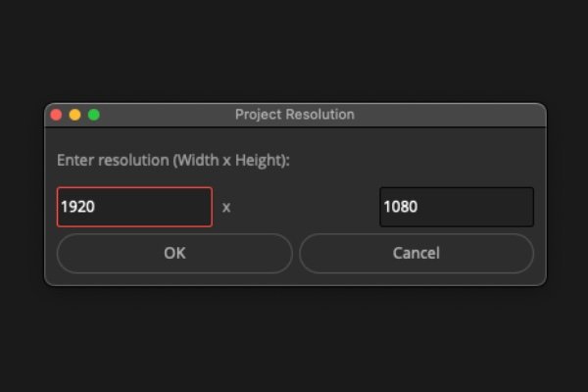This screenshot has height=392, width=588.
Task: Discard resolution changes via Cancel
Action: point(416,253)
